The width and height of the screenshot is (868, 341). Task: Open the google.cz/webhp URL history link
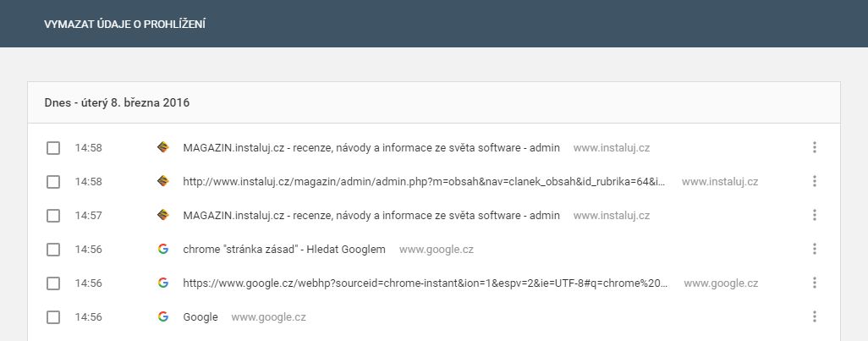[424, 283]
